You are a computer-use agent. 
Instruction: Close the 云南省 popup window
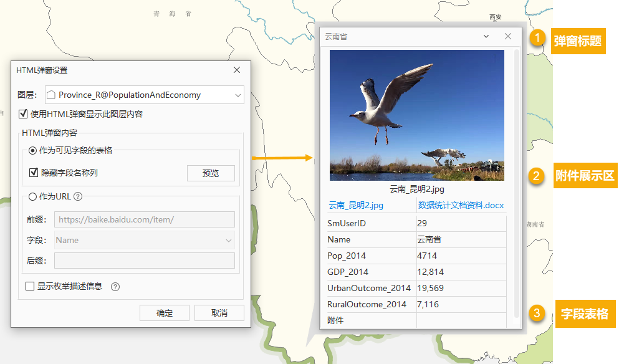click(x=508, y=37)
